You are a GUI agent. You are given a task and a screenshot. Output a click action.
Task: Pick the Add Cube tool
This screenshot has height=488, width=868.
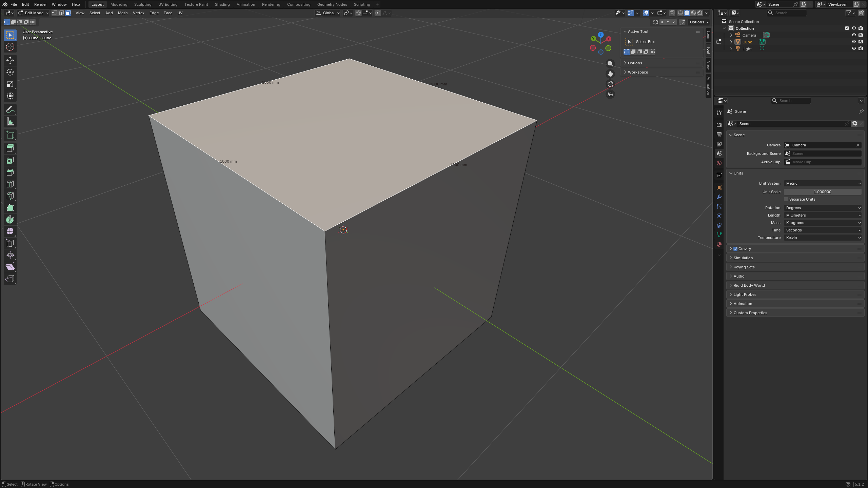pyautogui.click(x=10, y=135)
